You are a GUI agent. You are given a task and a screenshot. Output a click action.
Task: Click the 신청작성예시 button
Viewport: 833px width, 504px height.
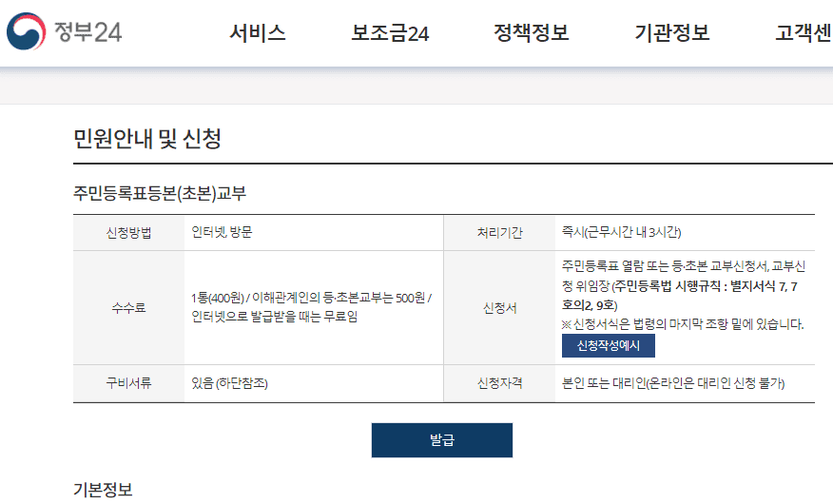point(608,345)
